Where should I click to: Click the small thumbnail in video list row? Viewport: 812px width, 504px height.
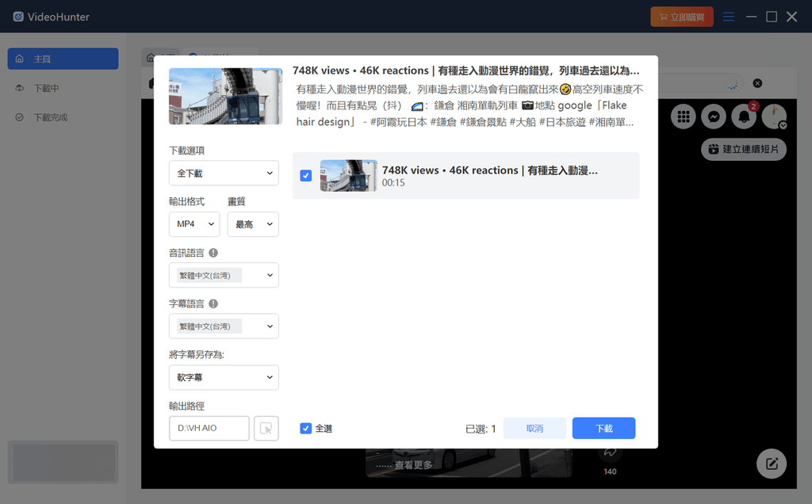349,175
